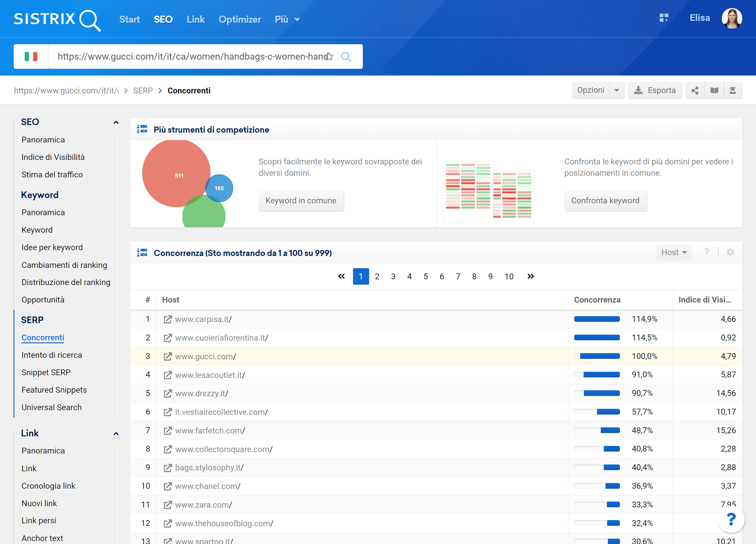The width and height of the screenshot is (756, 544).
Task: Go to first pagination page arrows
Action: point(341,276)
